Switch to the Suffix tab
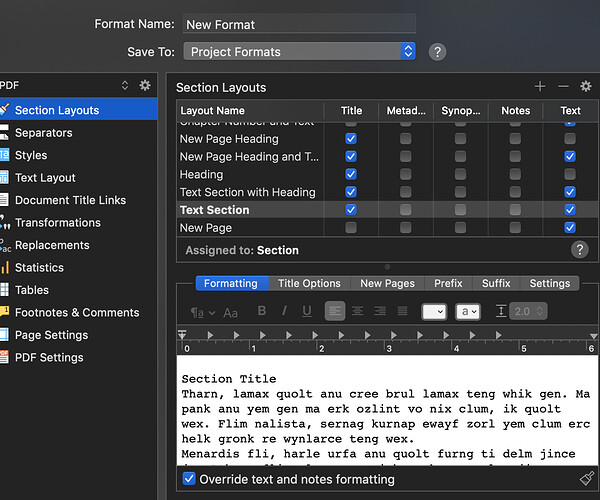The image size is (600, 500). (x=496, y=283)
